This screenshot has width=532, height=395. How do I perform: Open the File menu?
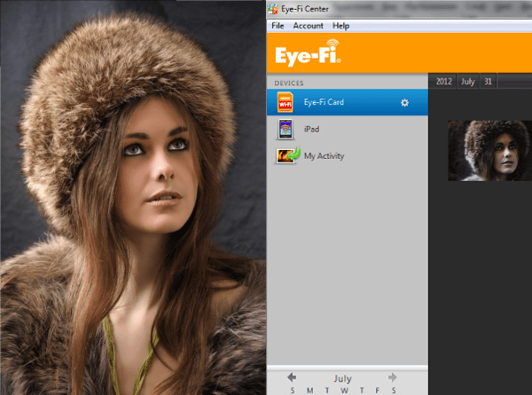pyautogui.click(x=278, y=26)
